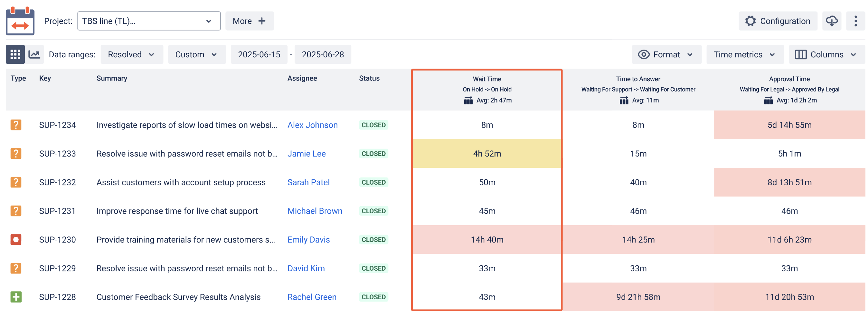This screenshot has height=317, width=868.
Task: Click the Configuration gear button
Action: (778, 21)
